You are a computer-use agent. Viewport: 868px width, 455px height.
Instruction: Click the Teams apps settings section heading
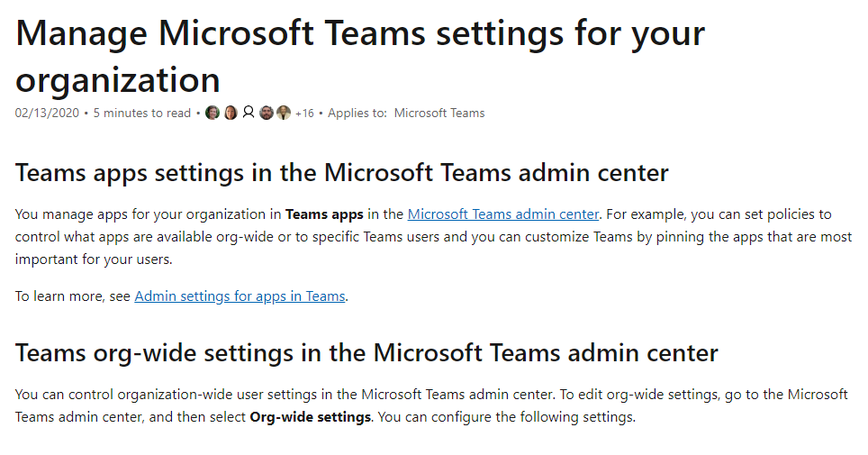[x=342, y=173]
